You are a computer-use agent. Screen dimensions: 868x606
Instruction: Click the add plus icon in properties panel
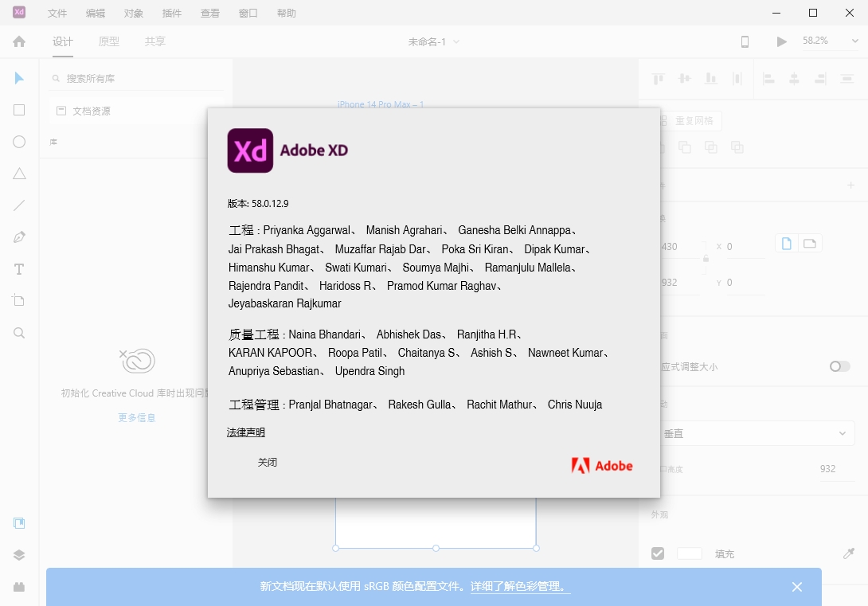(x=850, y=186)
